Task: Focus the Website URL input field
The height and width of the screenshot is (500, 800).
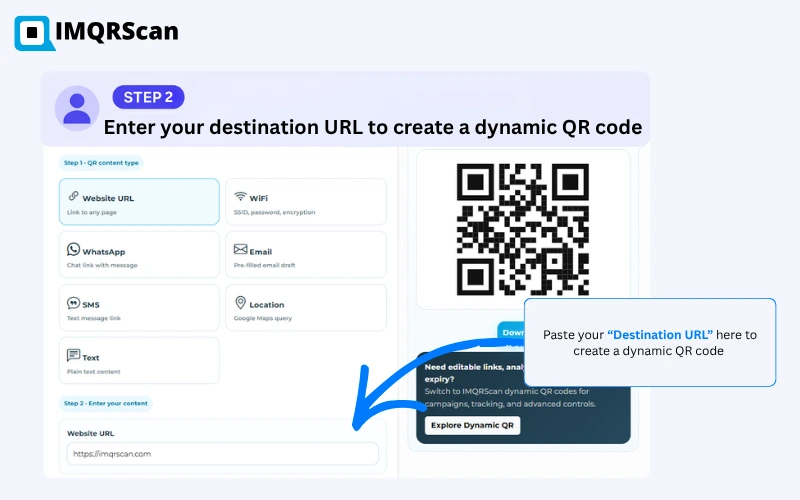Action: 222,454
